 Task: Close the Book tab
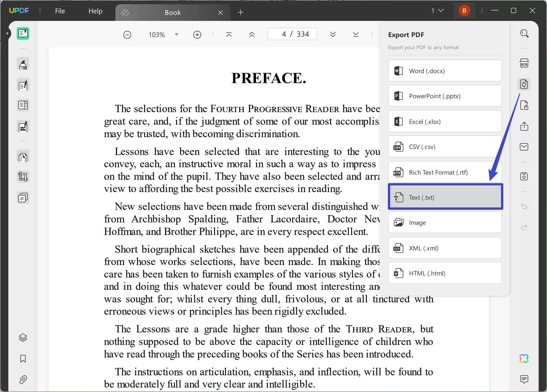pos(220,13)
